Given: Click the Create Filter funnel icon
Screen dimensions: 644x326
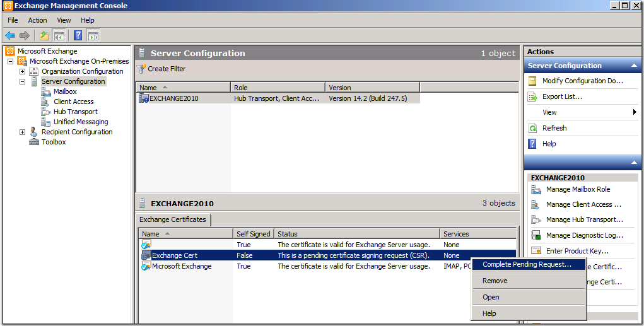Looking at the screenshot, I should pos(141,69).
